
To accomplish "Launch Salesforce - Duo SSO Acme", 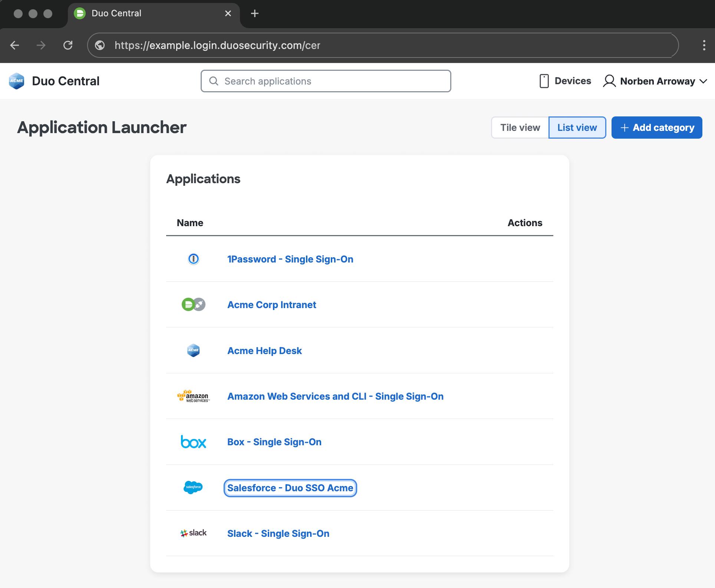I will coord(290,488).
